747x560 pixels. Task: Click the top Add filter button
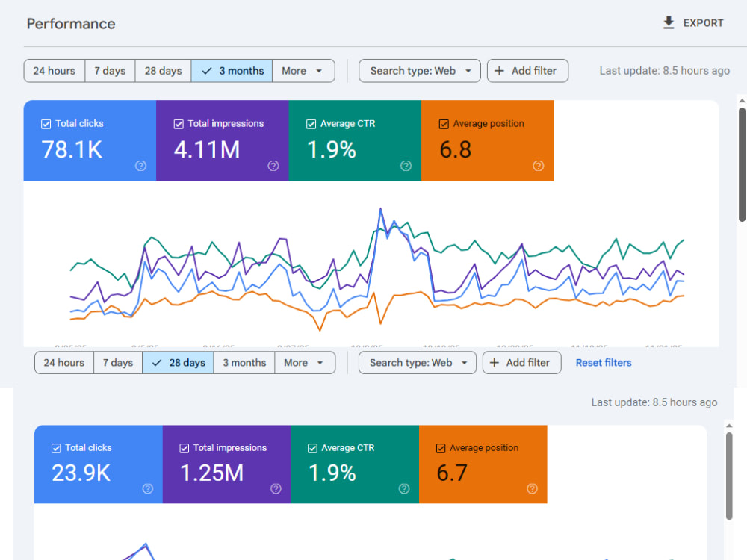click(527, 71)
